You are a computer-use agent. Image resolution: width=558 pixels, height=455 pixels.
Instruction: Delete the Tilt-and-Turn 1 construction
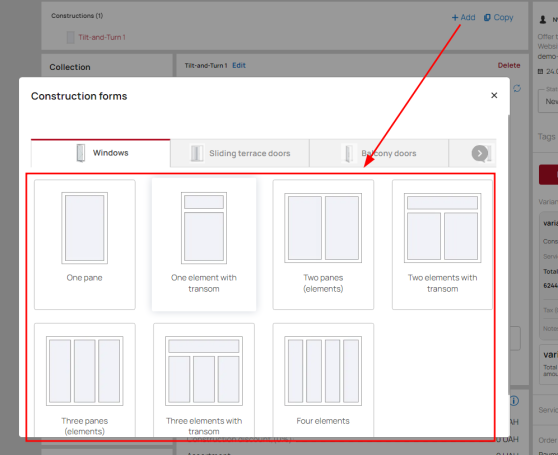(x=509, y=65)
